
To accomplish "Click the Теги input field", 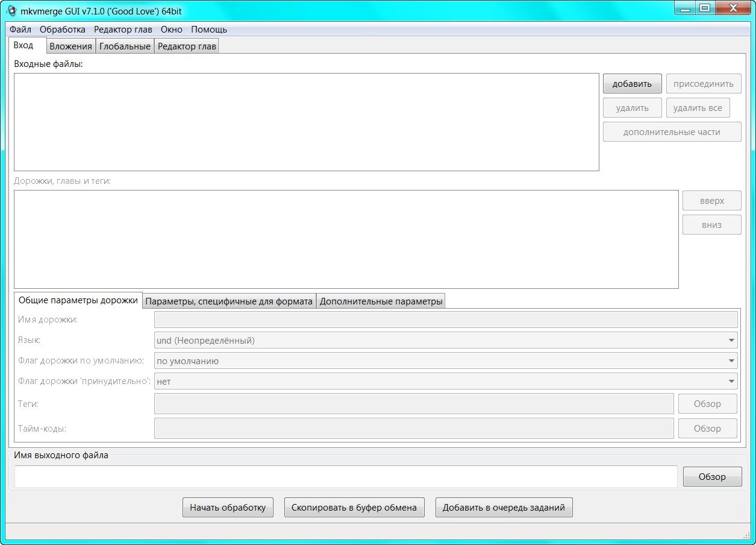I will coord(414,404).
